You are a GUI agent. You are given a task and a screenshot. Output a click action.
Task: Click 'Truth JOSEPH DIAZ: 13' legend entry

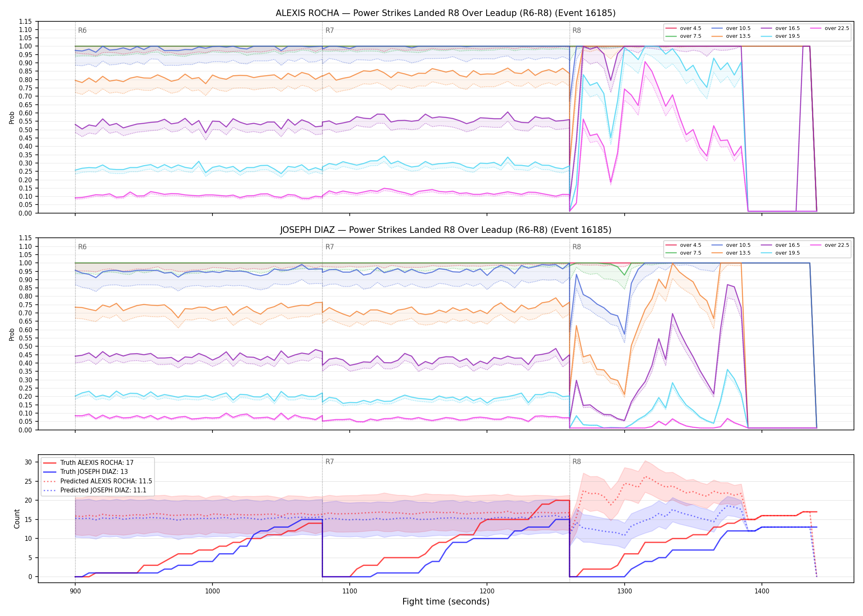[94, 472]
